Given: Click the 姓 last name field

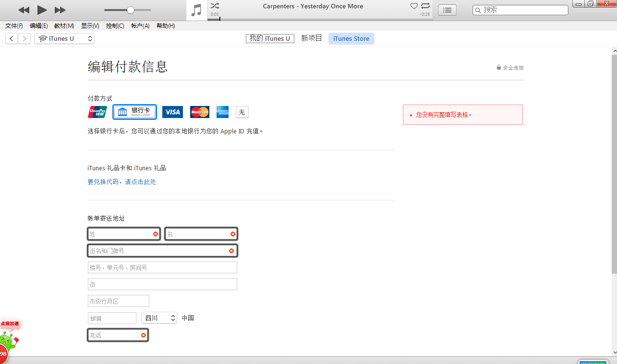Looking at the screenshot, I should click(x=124, y=234).
